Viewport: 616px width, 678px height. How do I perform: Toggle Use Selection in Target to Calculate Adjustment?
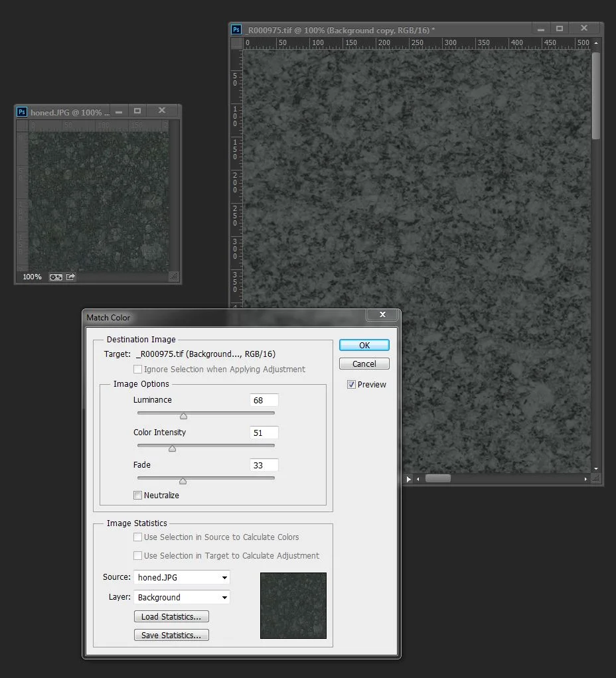137,556
